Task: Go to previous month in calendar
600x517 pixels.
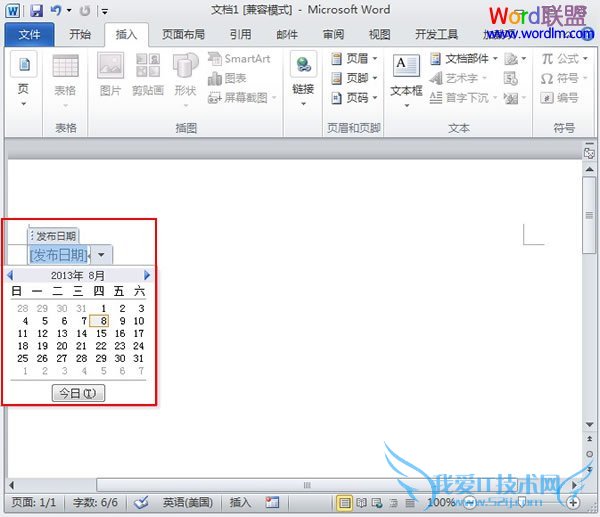Action: [x=10, y=275]
